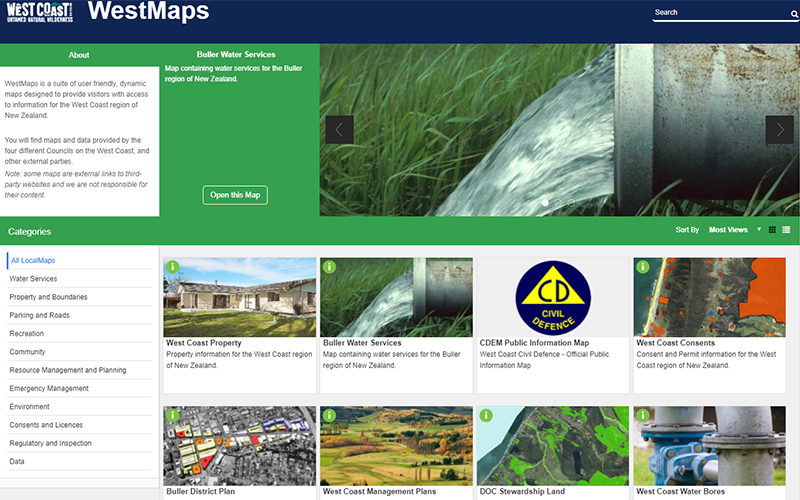
Task: Click the Sort By label
Action: click(x=687, y=230)
